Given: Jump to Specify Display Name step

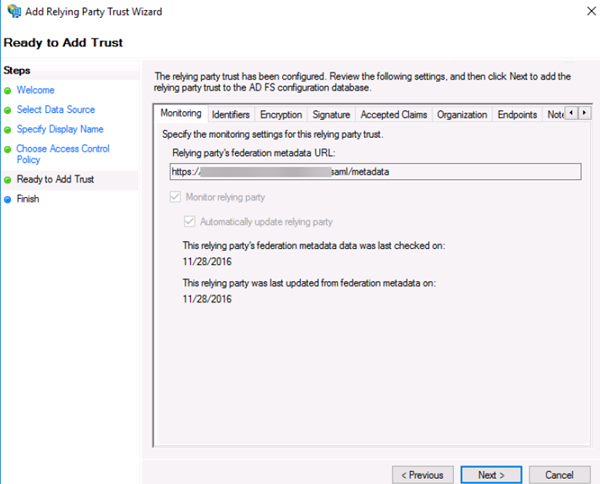Looking at the screenshot, I should click(60, 129).
